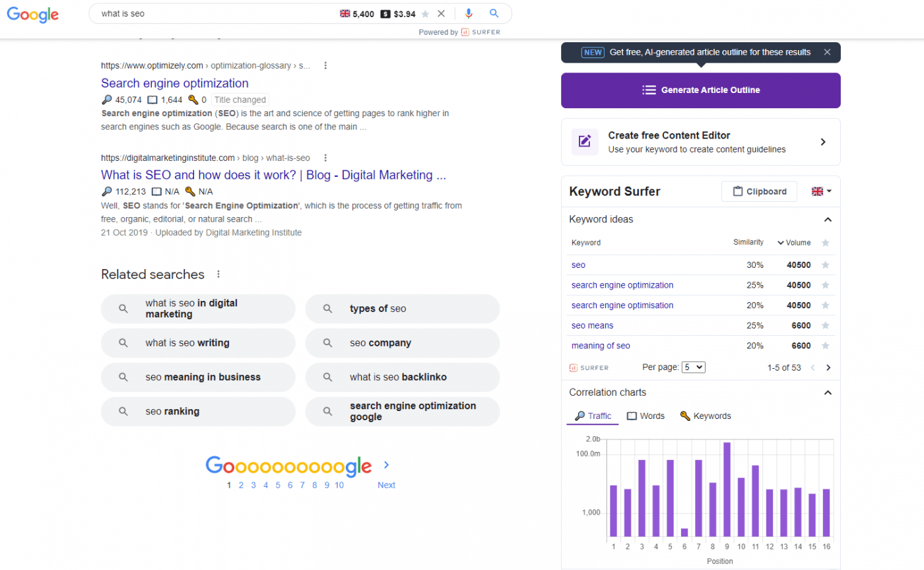Open keyword idea 'seo'
Viewport: 924px width, 570px height.
click(x=578, y=265)
